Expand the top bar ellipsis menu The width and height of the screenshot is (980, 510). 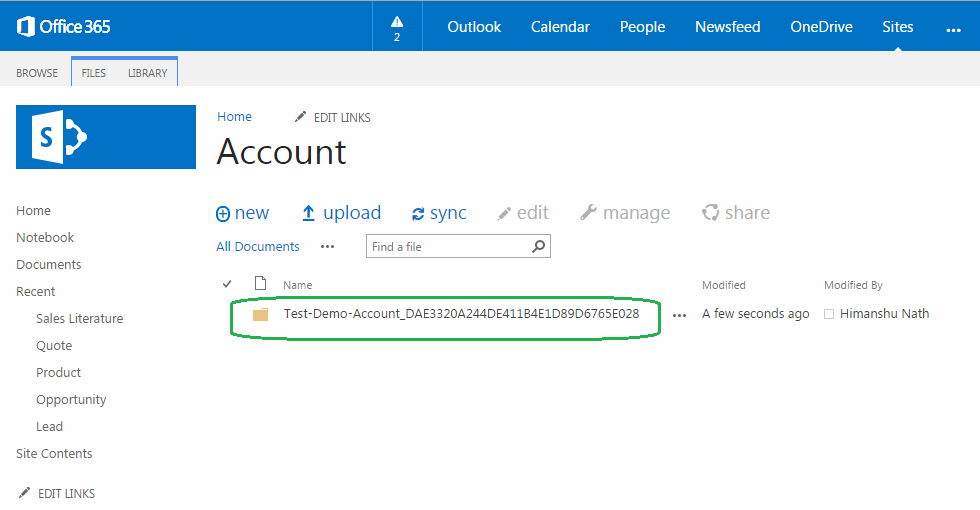[953, 29]
